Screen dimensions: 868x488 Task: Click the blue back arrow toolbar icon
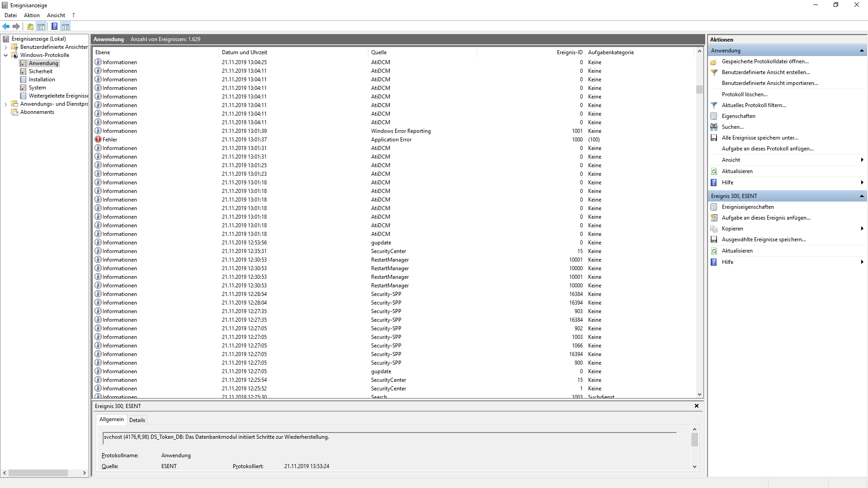(x=6, y=26)
